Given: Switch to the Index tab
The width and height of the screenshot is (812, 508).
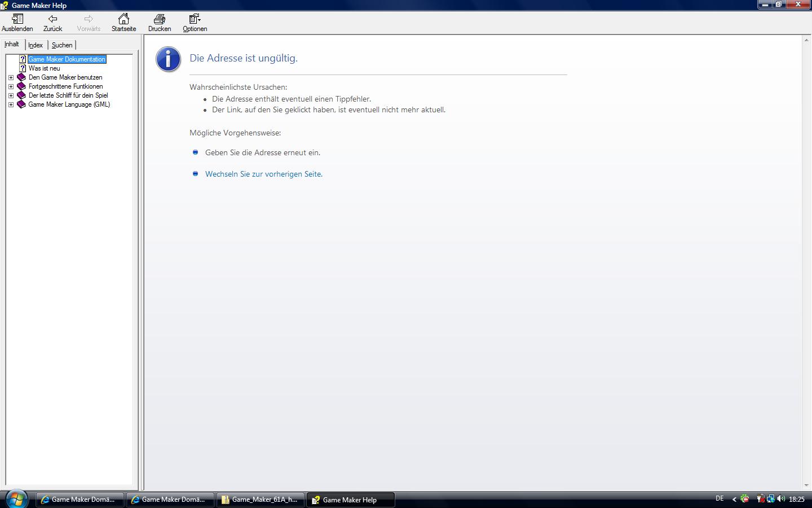Looking at the screenshot, I should [36, 45].
